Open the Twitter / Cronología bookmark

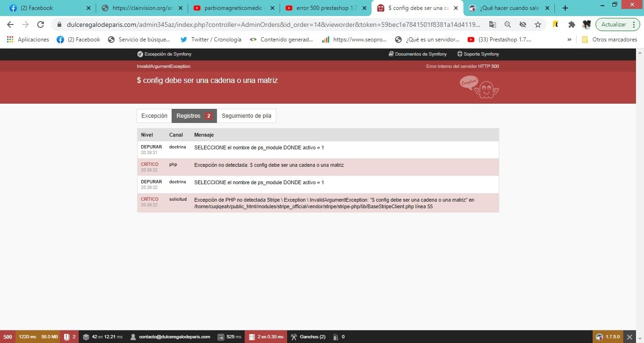[x=211, y=40]
